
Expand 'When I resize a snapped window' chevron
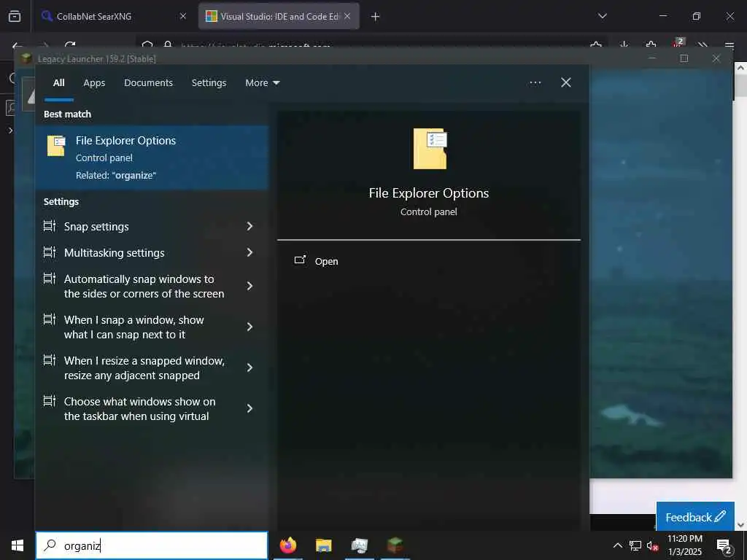[249, 367]
